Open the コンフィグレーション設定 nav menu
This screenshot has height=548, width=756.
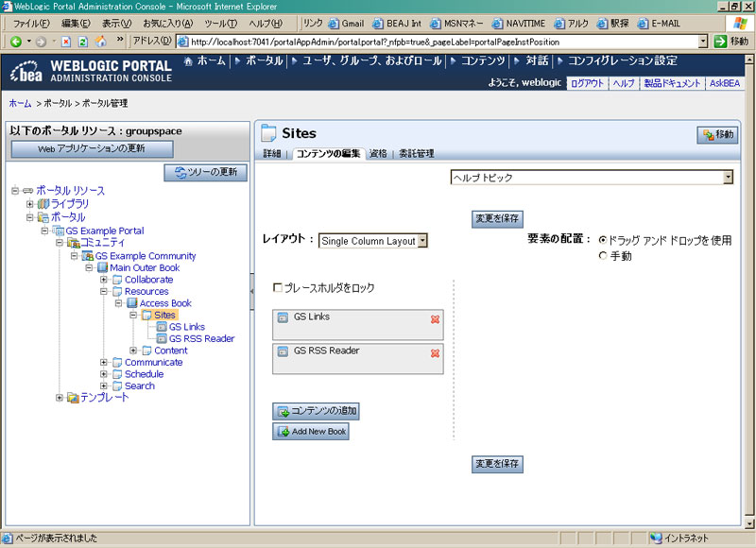pos(622,60)
